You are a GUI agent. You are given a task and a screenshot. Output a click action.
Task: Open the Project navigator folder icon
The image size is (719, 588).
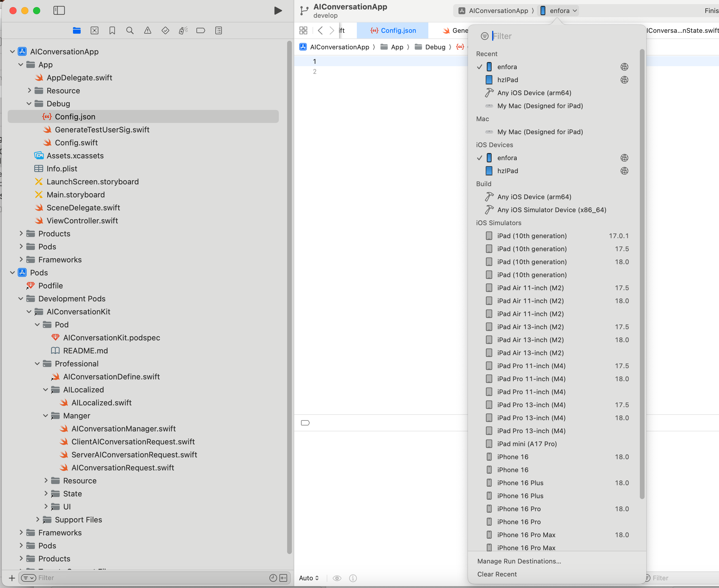(77, 30)
